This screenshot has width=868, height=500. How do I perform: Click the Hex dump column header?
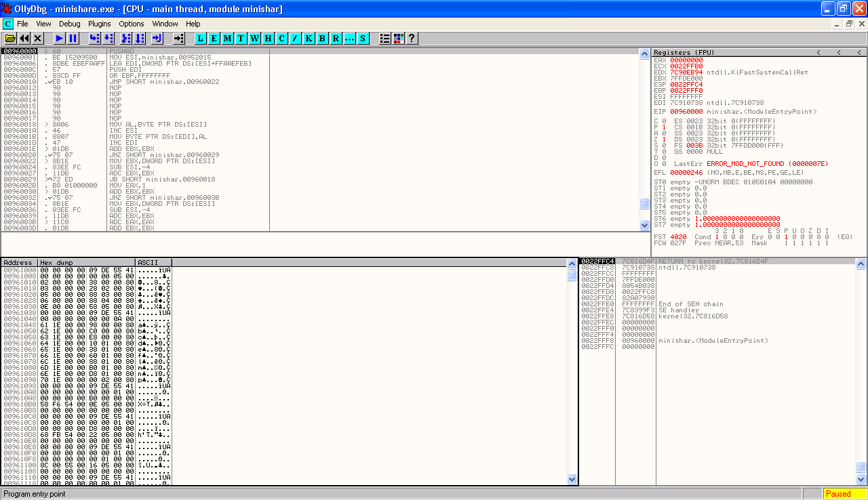tap(87, 262)
